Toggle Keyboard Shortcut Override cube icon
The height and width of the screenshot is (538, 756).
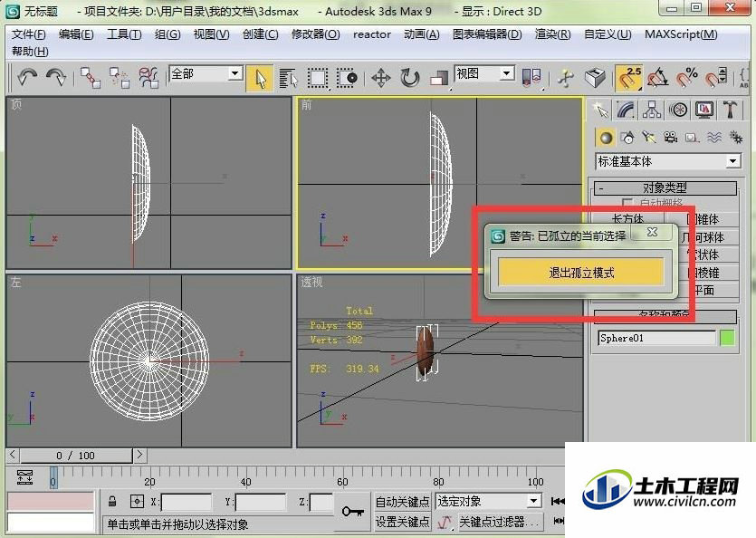pos(595,78)
